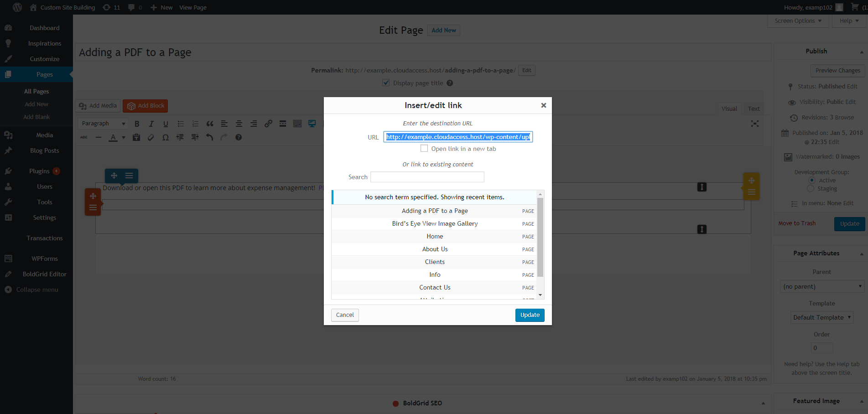Open the Default Template dropdown
The width and height of the screenshot is (868, 414).
822,317
